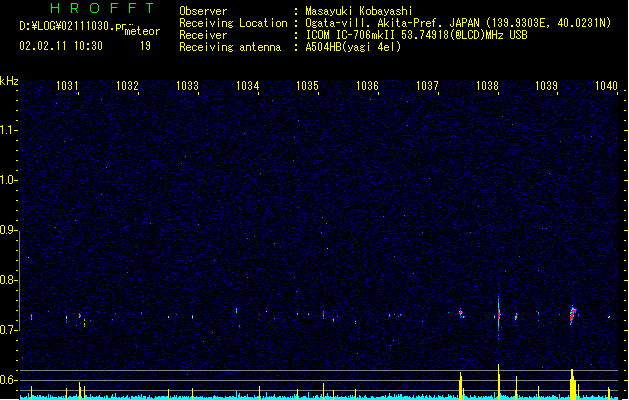Image resolution: width=629 pixels, height=400 pixels.
Task: Click the Receiver label
Action: [203, 35]
